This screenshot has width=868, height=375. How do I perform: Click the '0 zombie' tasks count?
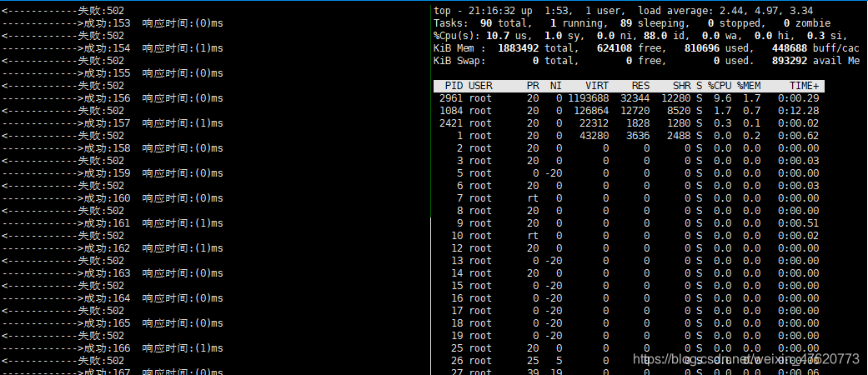point(807,23)
